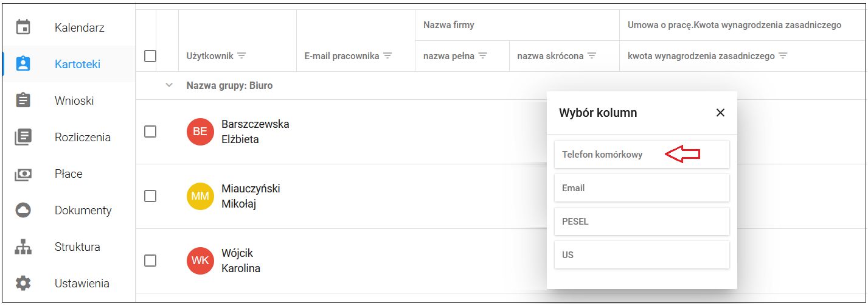Choose Telefon komórkowy column option
868x305 pixels.
(642, 155)
